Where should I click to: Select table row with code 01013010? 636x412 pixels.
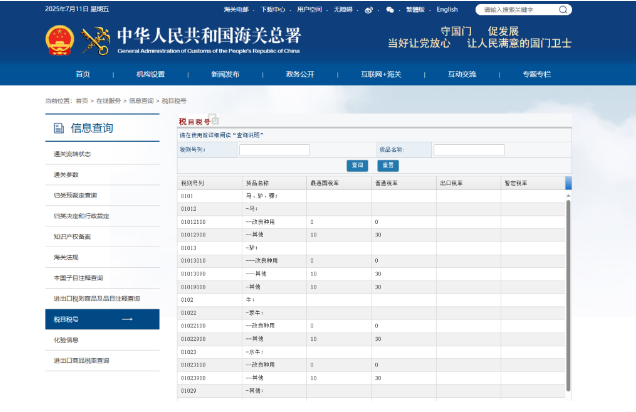pyautogui.click(x=371, y=261)
